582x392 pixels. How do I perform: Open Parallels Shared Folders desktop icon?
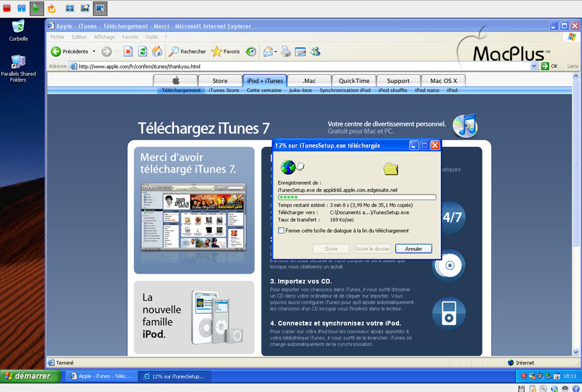[18, 69]
